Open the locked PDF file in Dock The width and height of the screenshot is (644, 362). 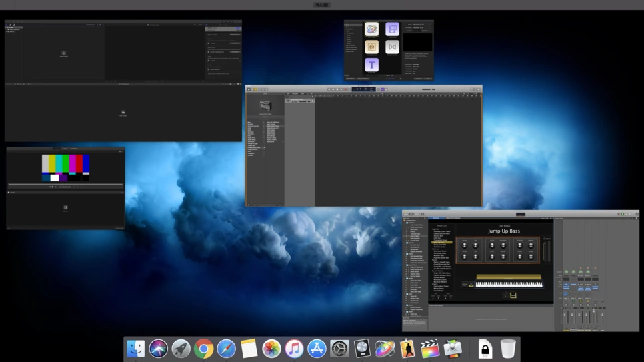point(485,348)
